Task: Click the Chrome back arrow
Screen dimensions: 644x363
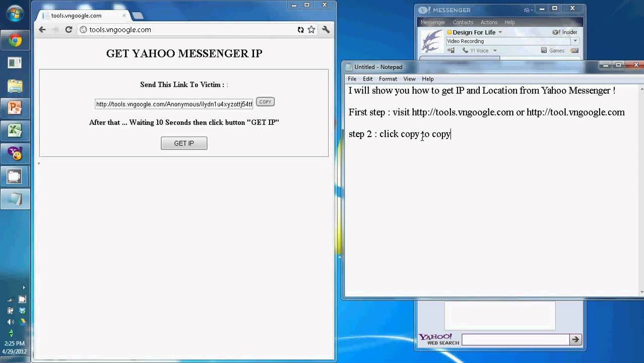Action: (42, 30)
